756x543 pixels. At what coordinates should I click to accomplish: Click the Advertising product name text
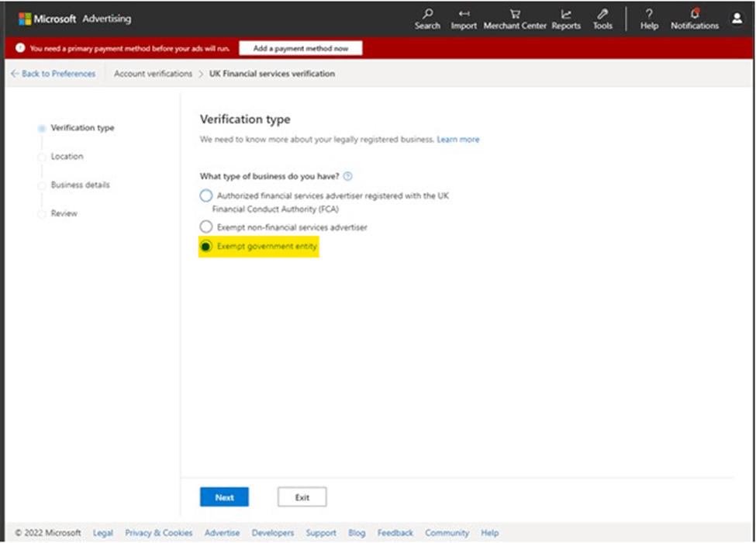[x=106, y=19]
